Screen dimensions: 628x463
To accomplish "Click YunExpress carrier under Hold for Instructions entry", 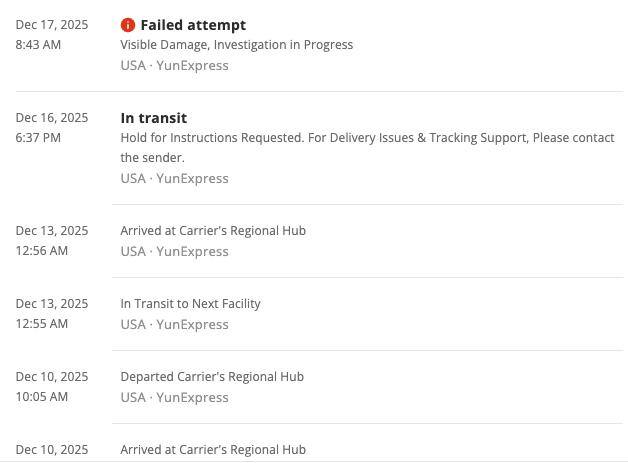I will coord(192,179).
